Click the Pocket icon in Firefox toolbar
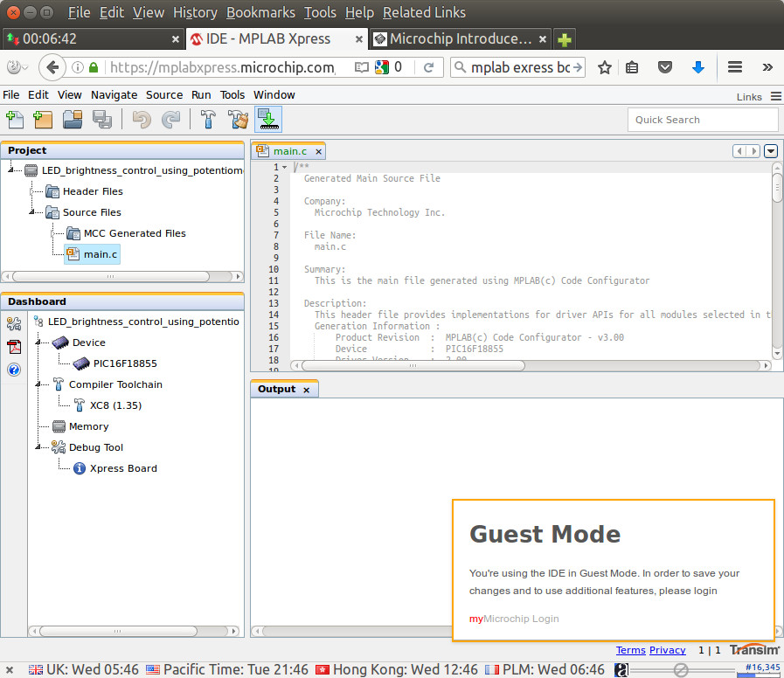784x678 pixels. point(664,67)
